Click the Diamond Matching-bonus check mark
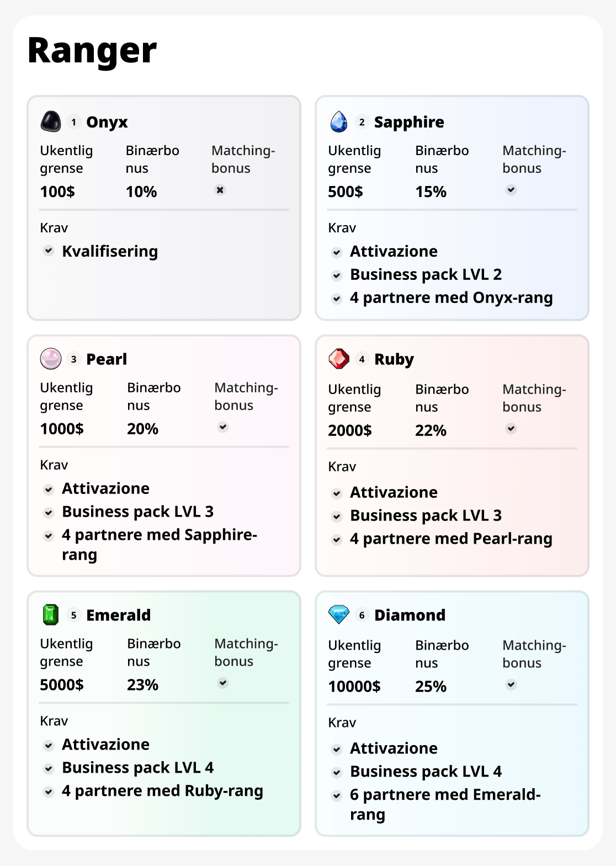616x866 pixels. pos(511,684)
